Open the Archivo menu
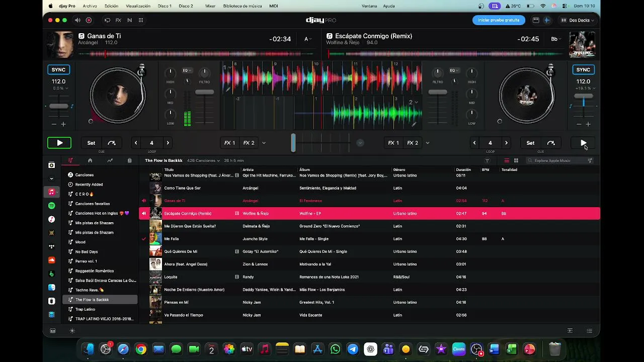 (90, 6)
